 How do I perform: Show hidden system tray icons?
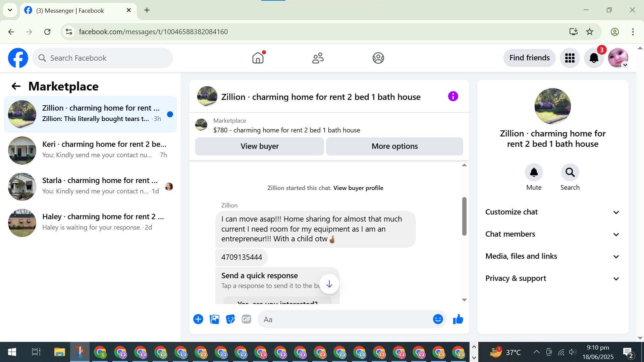click(537, 352)
